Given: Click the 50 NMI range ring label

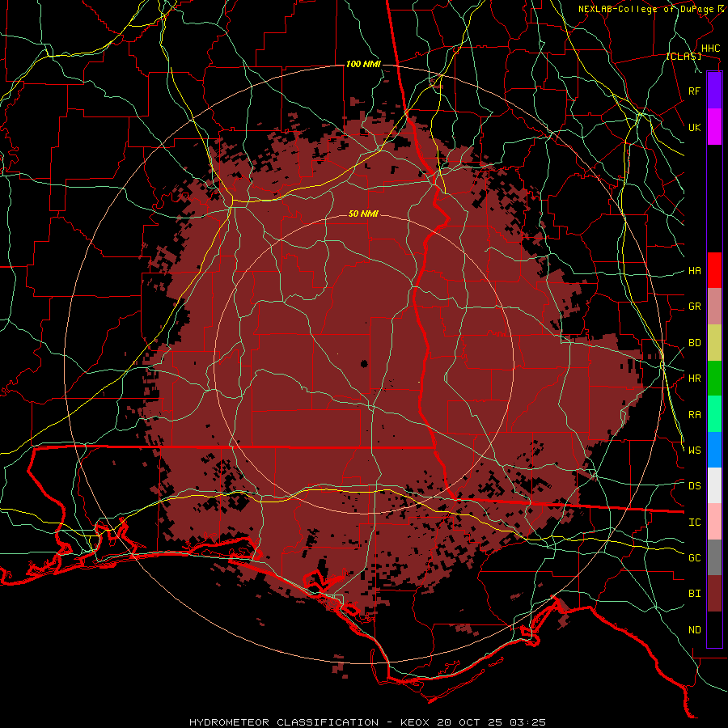Looking at the screenshot, I should click(363, 214).
